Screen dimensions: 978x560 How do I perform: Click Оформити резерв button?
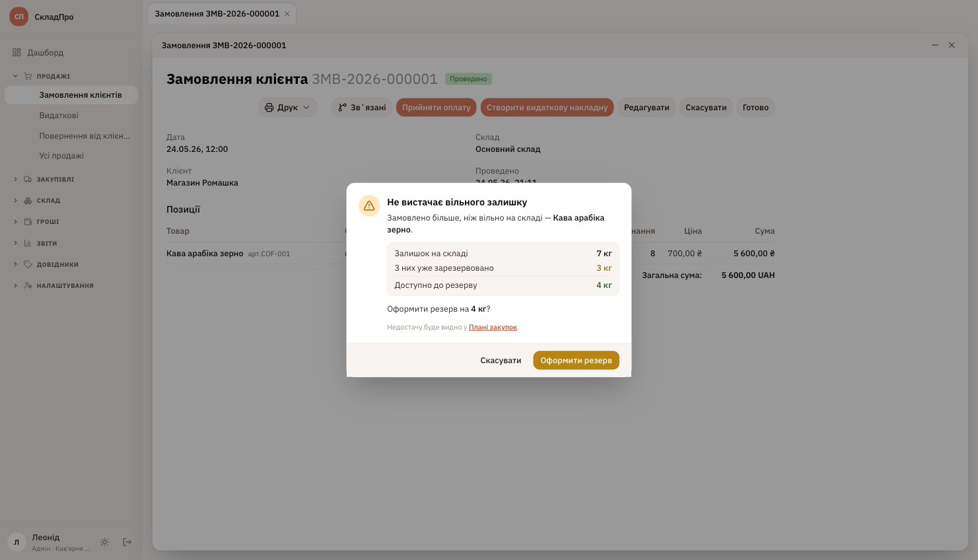[x=576, y=361]
